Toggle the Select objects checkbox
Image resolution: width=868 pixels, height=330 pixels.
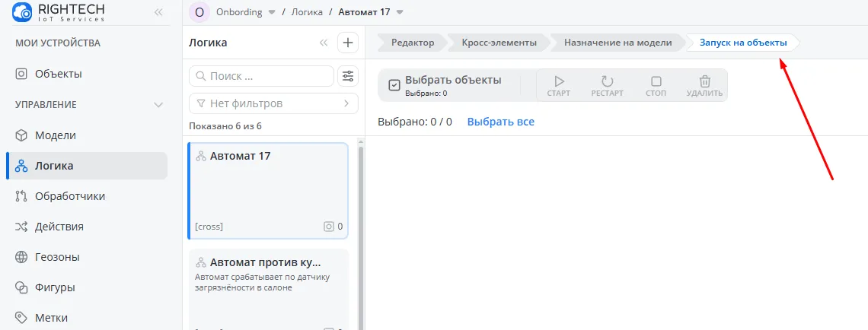(394, 85)
